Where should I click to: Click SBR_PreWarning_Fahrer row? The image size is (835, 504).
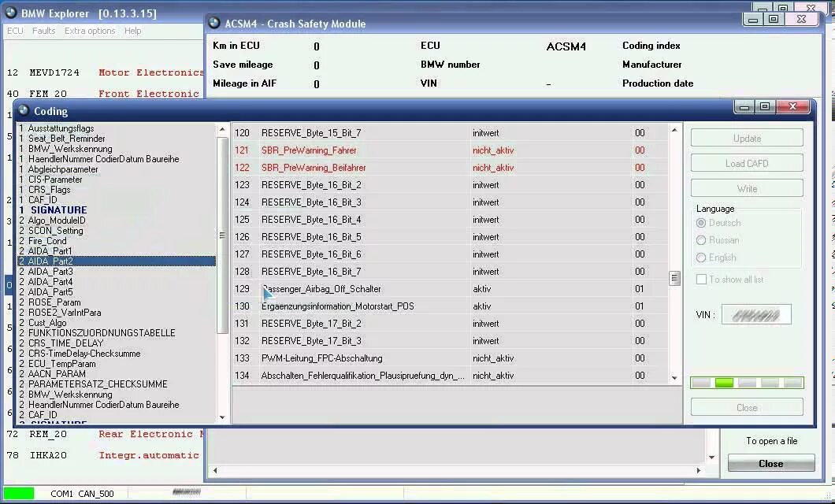(451, 150)
